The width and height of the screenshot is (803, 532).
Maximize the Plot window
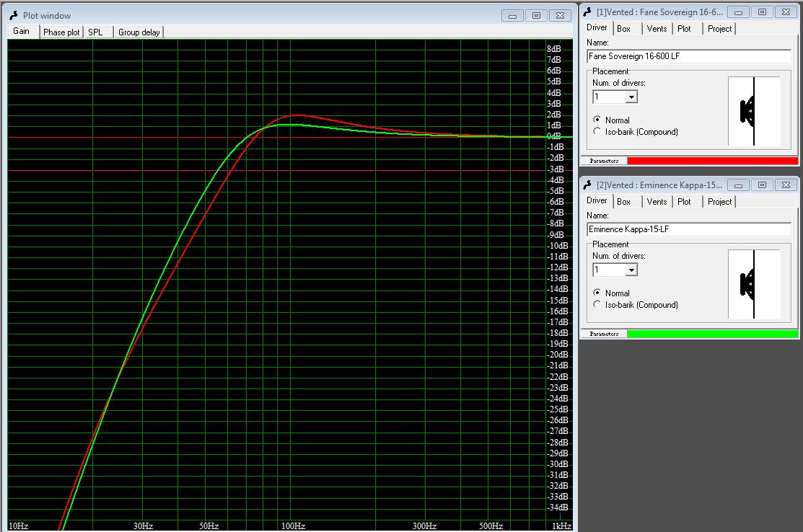[x=536, y=15]
